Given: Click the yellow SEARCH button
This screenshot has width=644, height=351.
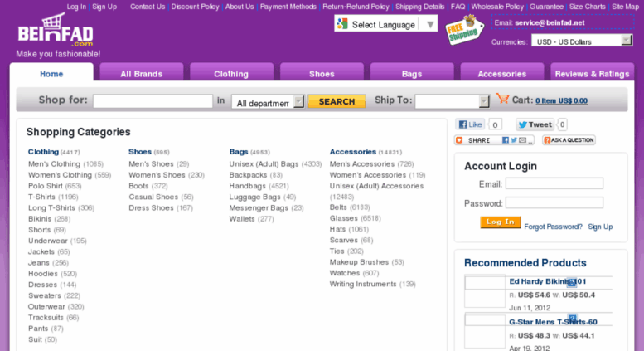Looking at the screenshot, I should click(337, 101).
